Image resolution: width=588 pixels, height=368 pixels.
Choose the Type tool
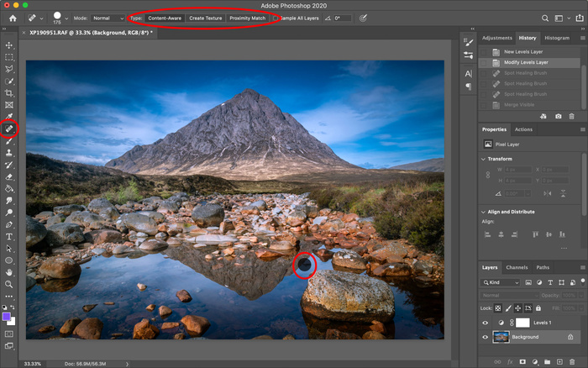pyautogui.click(x=9, y=237)
